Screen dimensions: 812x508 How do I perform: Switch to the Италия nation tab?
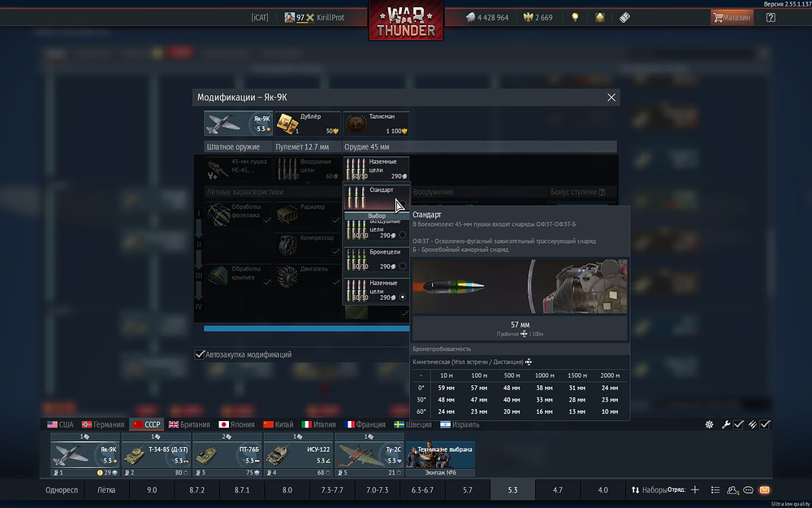[x=318, y=424]
